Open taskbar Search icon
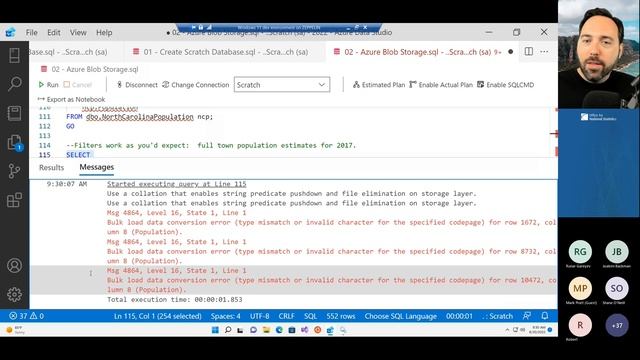Viewport: 640px width, 360px height. coord(228,330)
